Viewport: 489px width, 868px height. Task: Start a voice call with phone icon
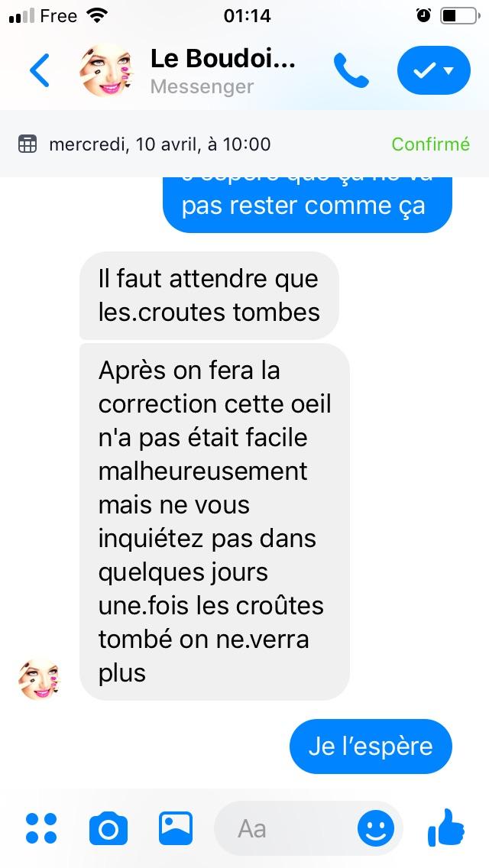(x=351, y=71)
